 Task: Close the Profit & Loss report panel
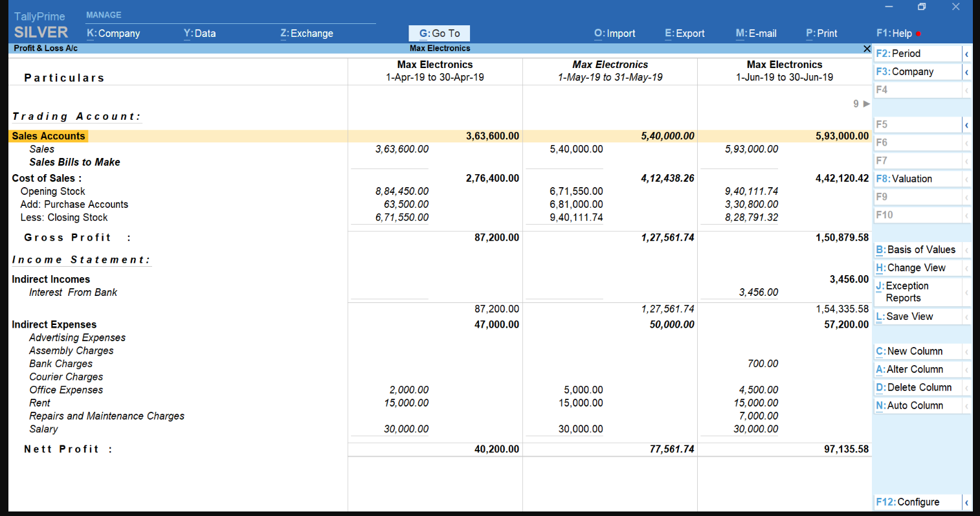tap(867, 49)
